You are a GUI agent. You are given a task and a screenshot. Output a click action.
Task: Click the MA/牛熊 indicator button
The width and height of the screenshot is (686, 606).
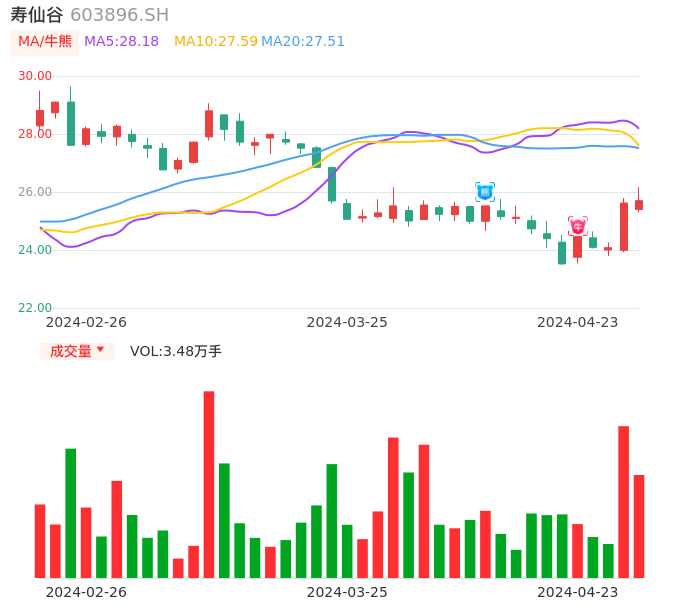(44, 42)
